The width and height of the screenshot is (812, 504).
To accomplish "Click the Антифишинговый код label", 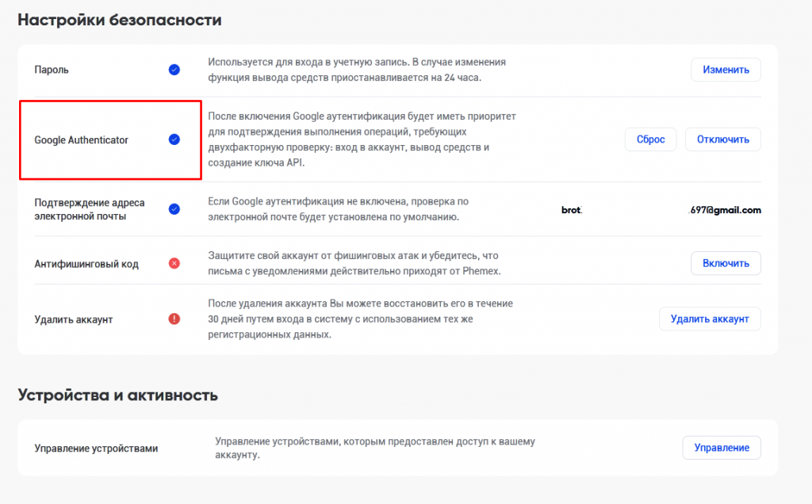I will tap(86, 264).
